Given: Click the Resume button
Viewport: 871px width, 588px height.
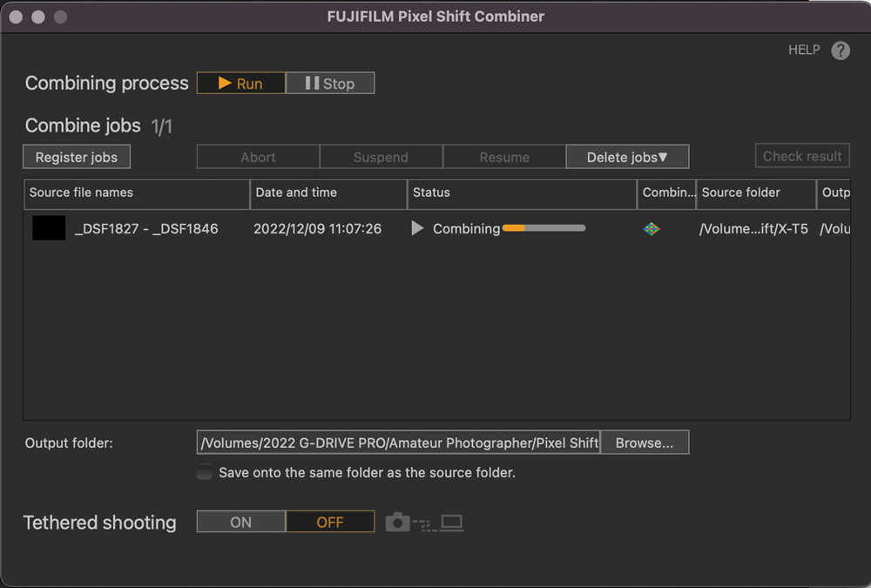Looking at the screenshot, I should click(x=504, y=157).
